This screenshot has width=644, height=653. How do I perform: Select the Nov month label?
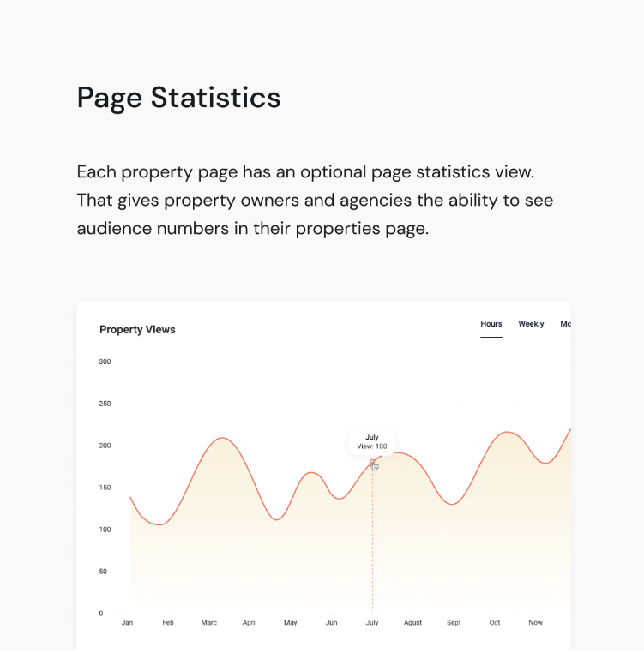535,622
